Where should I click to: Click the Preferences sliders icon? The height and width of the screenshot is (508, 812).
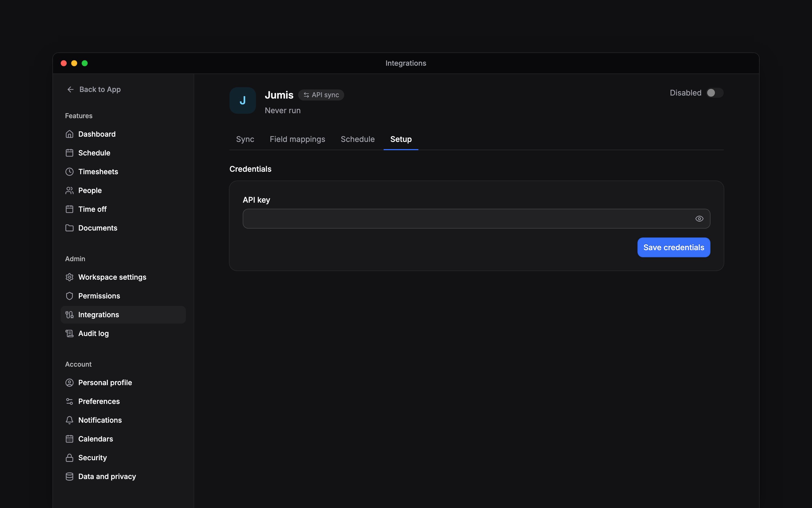tap(70, 401)
